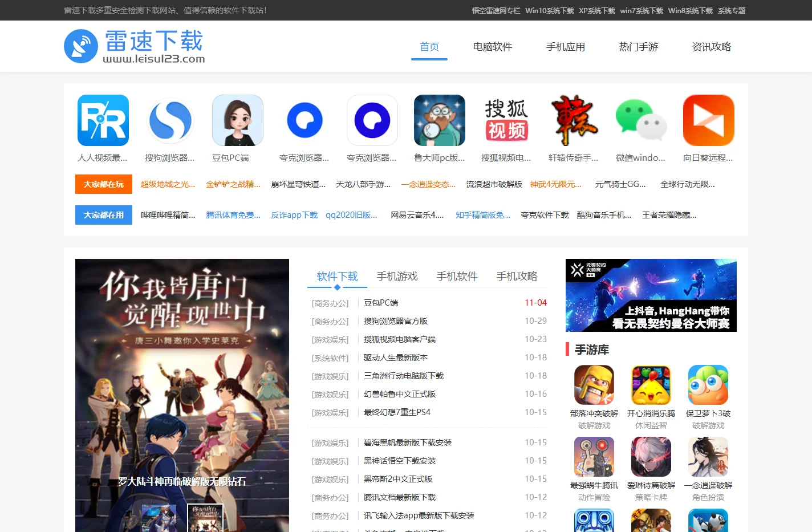Image resolution: width=812 pixels, height=532 pixels.
Task: Open the 部落冲突破解 game icon
Action: coord(594,385)
